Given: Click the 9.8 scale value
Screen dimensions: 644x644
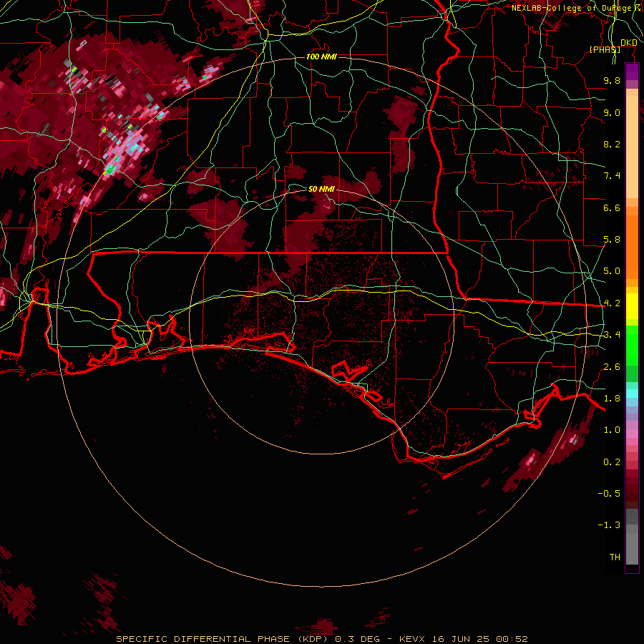Looking at the screenshot, I should coord(612,80).
